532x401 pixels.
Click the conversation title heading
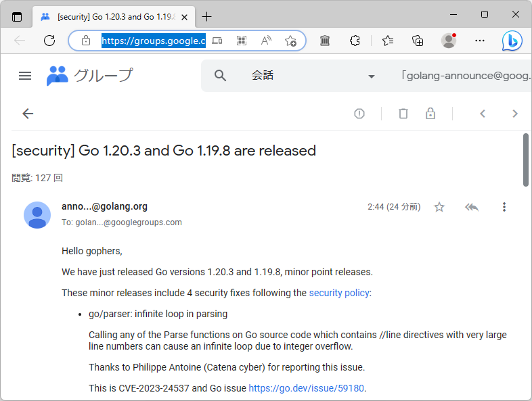[x=164, y=151]
